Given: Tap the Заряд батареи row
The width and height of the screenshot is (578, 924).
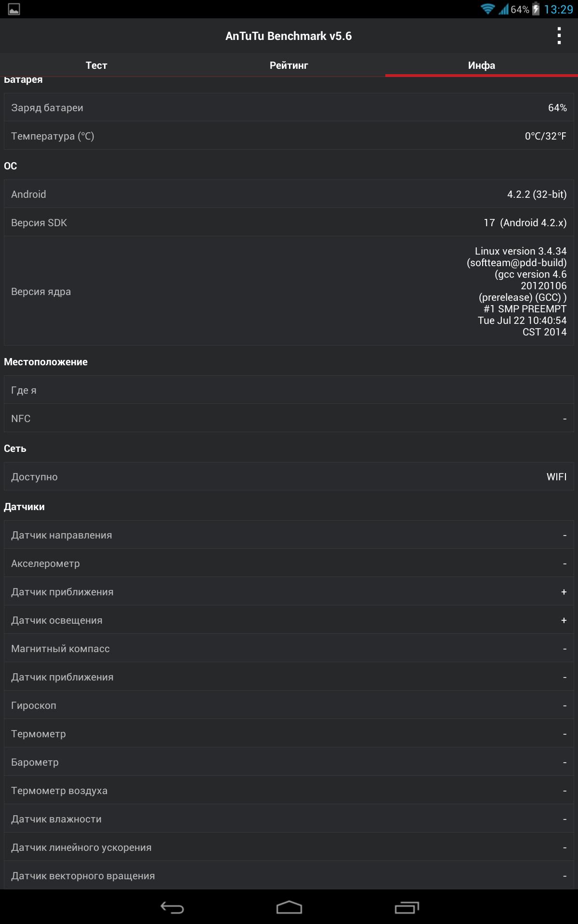Looking at the screenshot, I should point(289,108).
